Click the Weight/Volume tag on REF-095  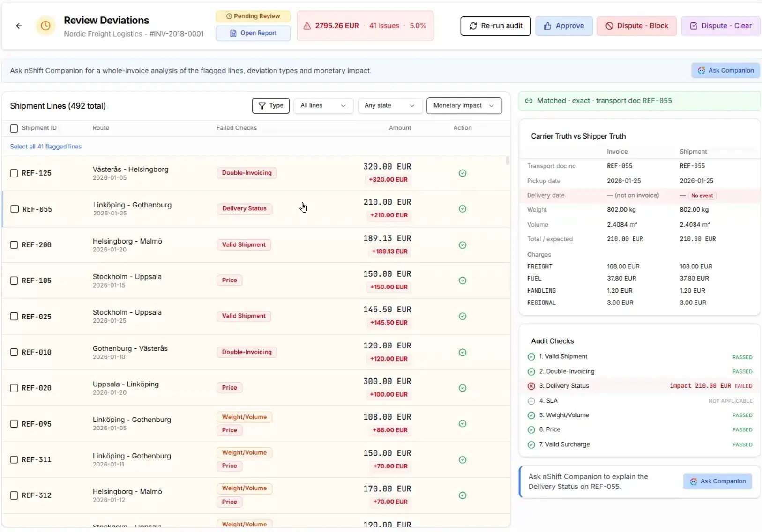click(244, 417)
